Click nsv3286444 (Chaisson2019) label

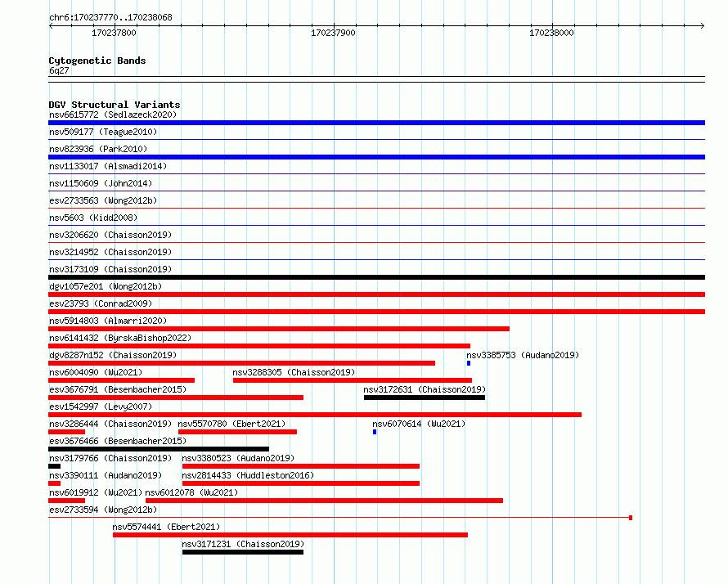[110, 424]
